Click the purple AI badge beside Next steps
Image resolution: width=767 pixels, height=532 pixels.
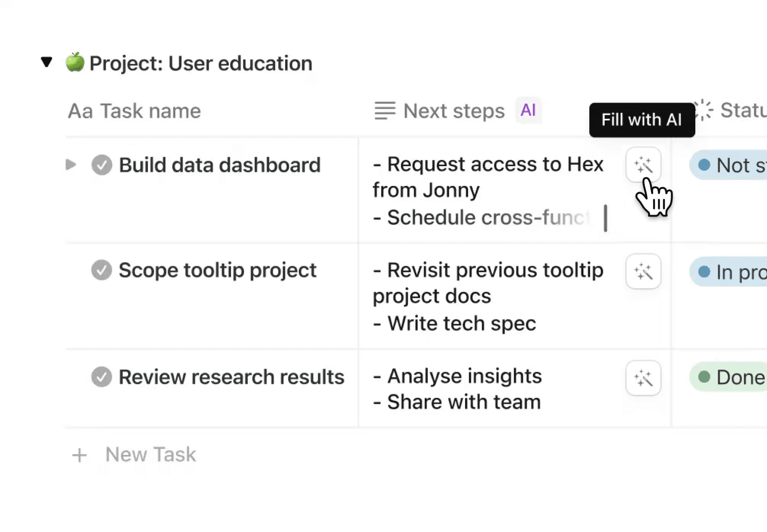[528, 111]
